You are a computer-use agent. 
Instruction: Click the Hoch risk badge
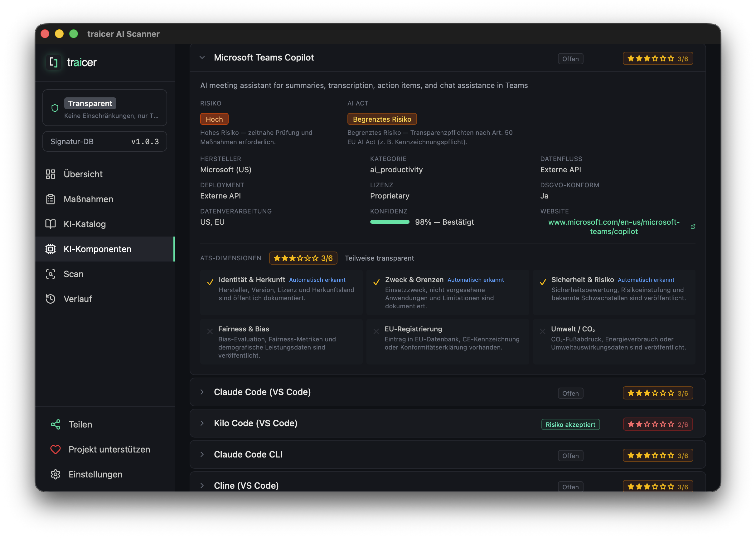[x=214, y=119]
